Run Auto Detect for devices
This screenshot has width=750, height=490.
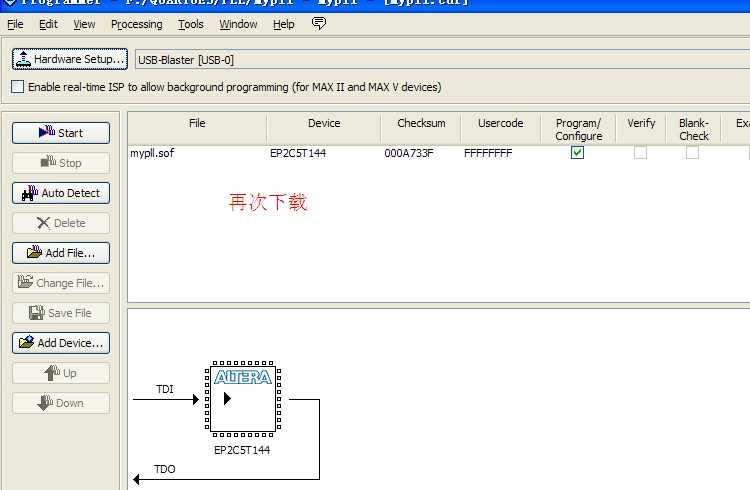coord(61,193)
